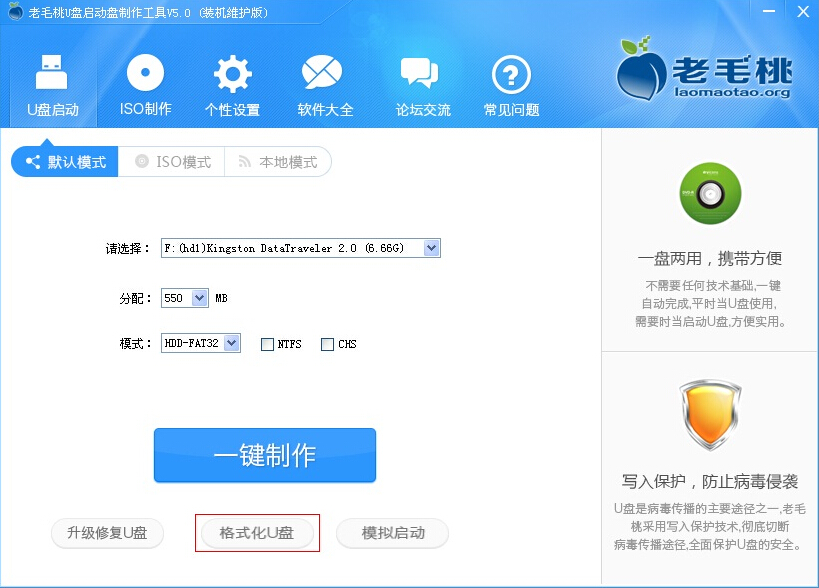Screen dimensions: 819x588
Task: Switch to 本地模式 tab
Action: [278, 161]
